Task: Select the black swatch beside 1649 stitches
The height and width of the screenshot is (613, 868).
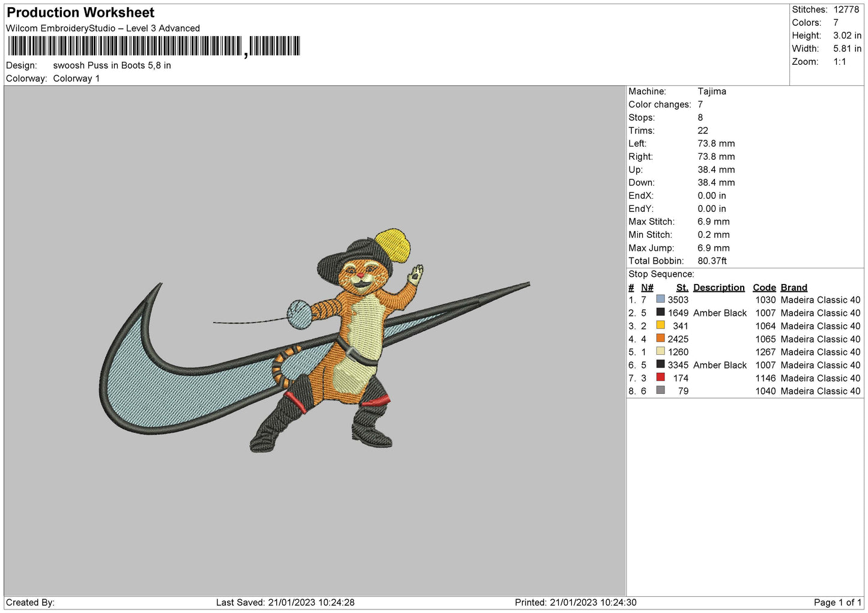Action: (x=660, y=312)
